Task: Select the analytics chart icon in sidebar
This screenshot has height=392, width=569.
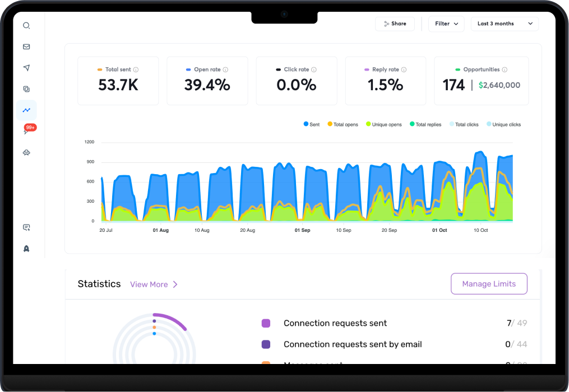Action: [26, 110]
